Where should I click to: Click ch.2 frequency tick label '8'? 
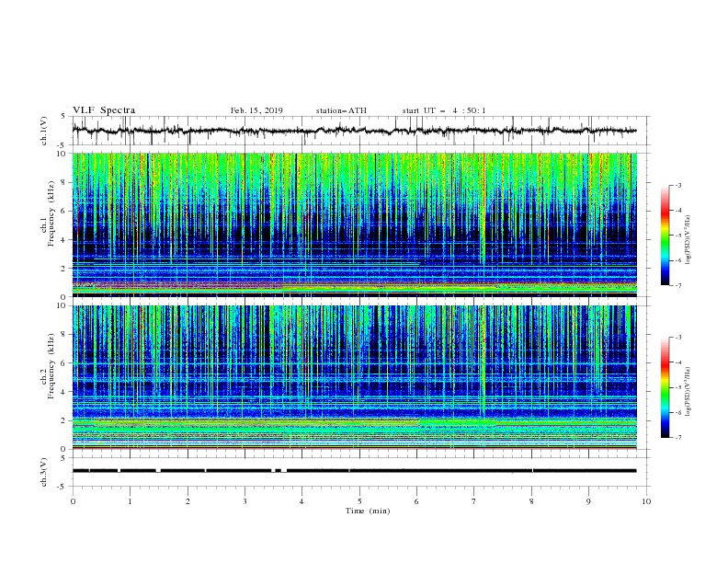(64, 335)
